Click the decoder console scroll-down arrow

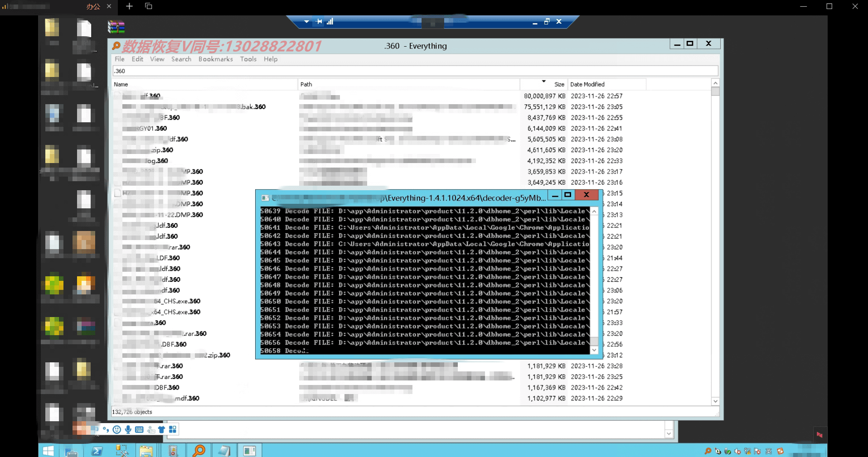pos(594,350)
